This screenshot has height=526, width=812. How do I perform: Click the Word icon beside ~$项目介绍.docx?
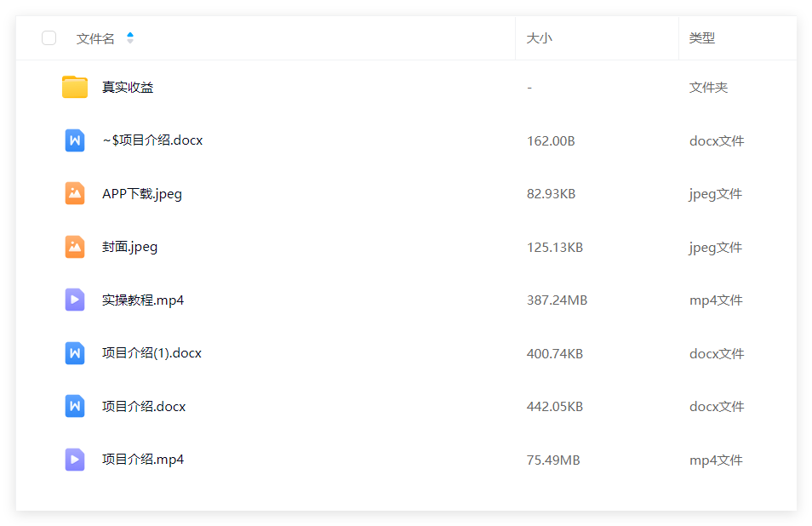[x=75, y=140]
